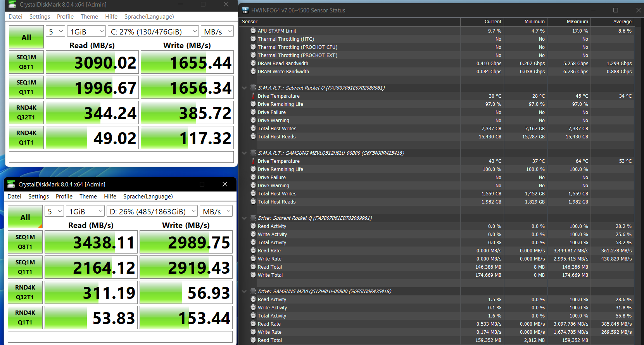Click the Sensor column header in HWiNFO
This screenshot has width=644, height=345.
pyautogui.click(x=350, y=22)
